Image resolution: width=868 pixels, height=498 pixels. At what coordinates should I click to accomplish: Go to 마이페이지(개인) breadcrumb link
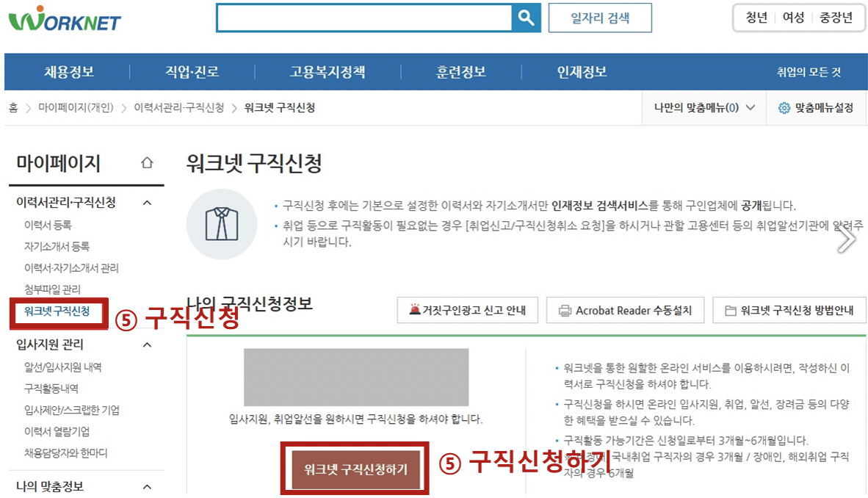point(76,108)
